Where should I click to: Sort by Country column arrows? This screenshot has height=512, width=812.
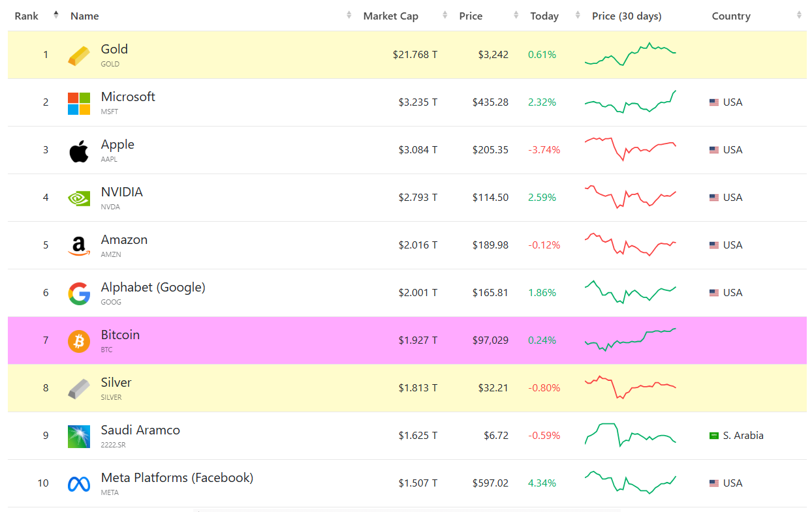click(x=799, y=15)
